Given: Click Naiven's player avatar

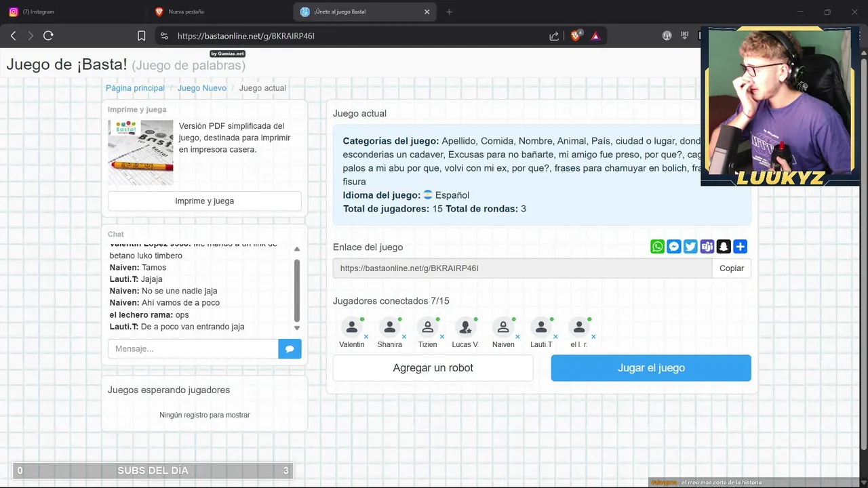Looking at the screenshot, I should click(503, 327).
